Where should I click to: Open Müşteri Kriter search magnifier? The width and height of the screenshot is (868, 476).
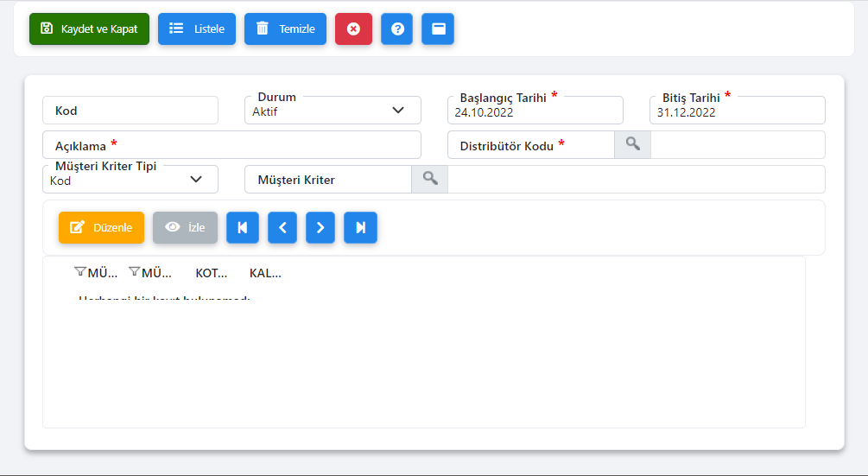pos(430,179)
